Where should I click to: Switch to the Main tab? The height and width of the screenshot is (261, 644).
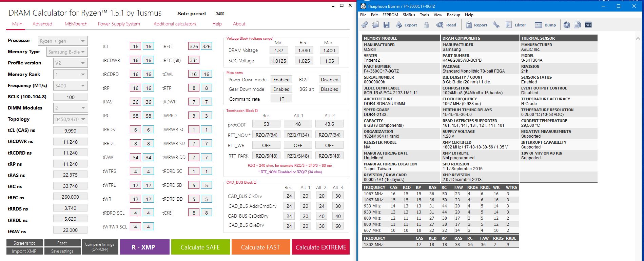pos(17,24)
